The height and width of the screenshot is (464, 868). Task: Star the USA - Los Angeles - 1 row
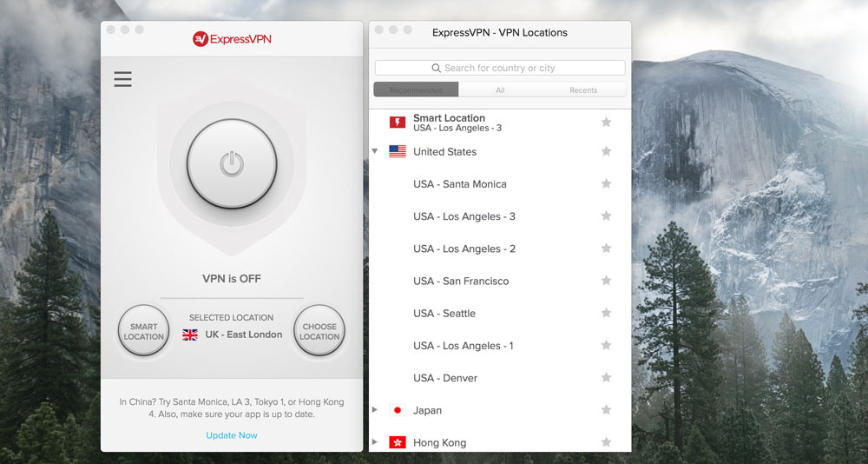[606, 345]
